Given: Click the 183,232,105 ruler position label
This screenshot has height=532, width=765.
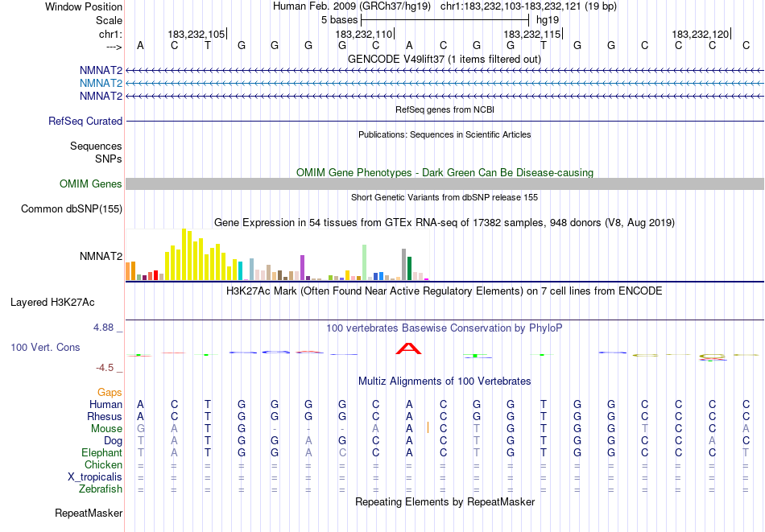Looking at the screenshot, I should tap(196, 34).
